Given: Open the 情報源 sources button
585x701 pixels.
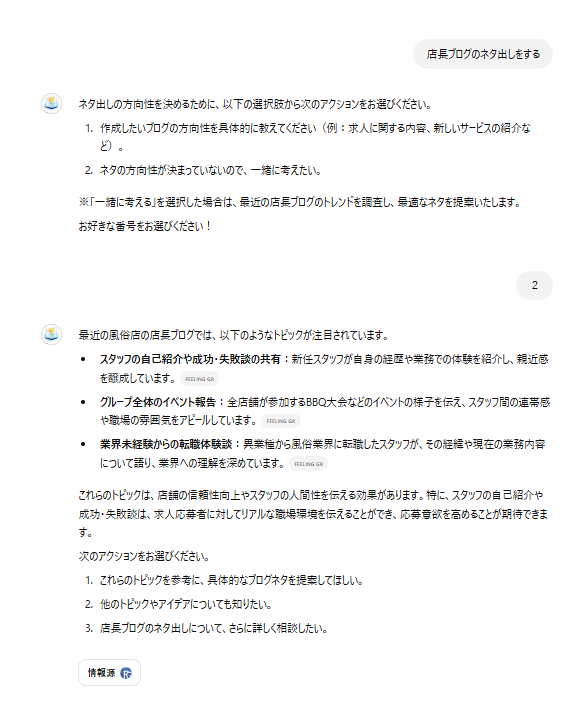Looking at the screenshot, I should [x=109, y=672].
